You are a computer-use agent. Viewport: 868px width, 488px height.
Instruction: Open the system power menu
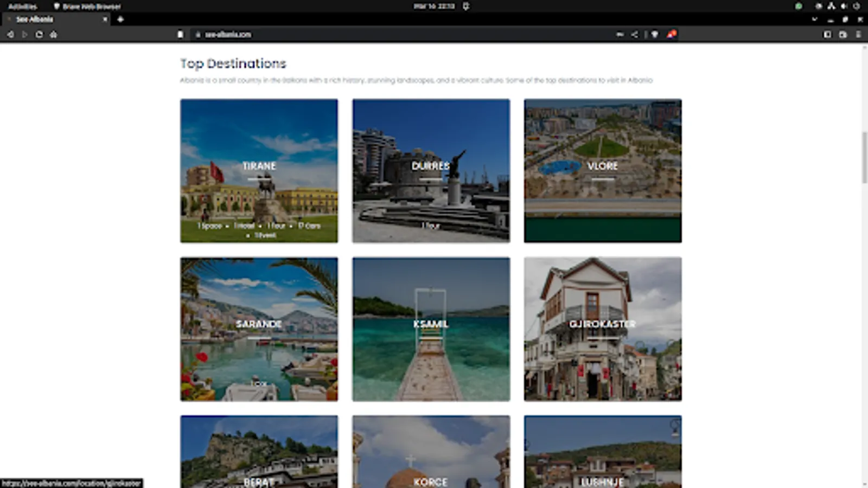(x=857, y=6)
